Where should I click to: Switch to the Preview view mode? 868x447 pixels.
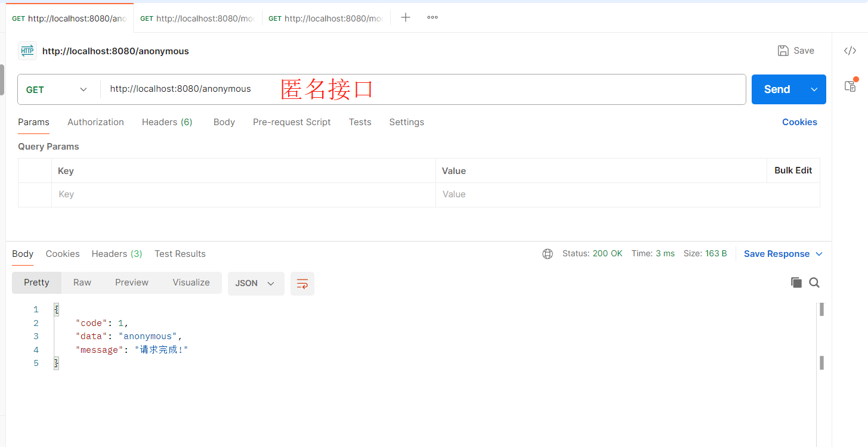click(132, 283)
